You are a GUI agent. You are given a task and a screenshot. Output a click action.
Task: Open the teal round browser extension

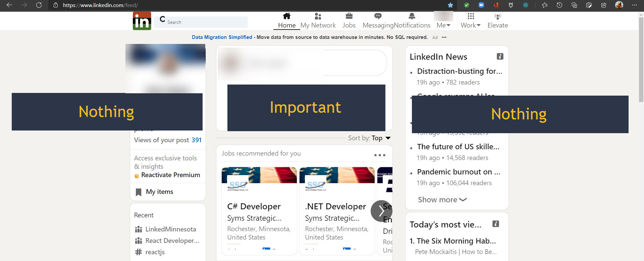[526, 5]
